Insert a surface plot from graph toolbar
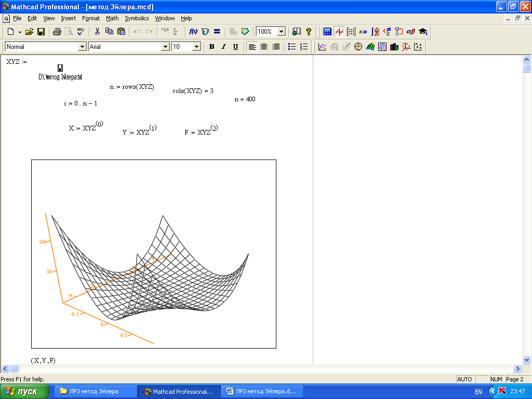532x399 pixels. [x=370, y=47]
